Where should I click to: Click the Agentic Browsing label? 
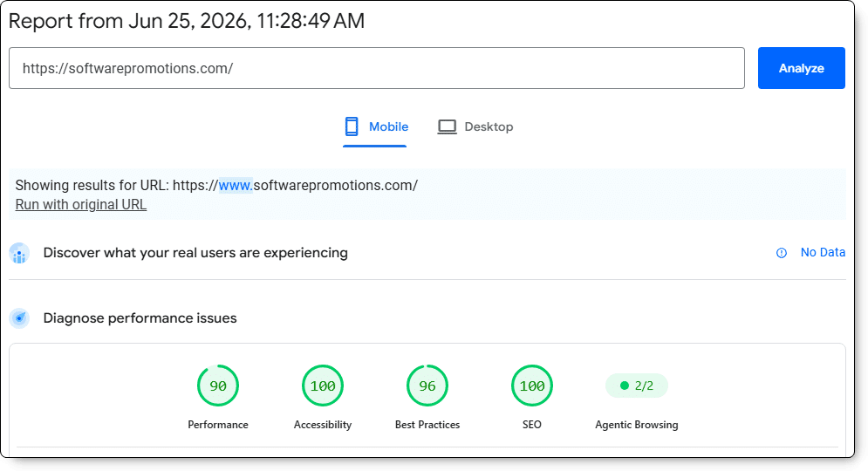(x=637, y=425)
